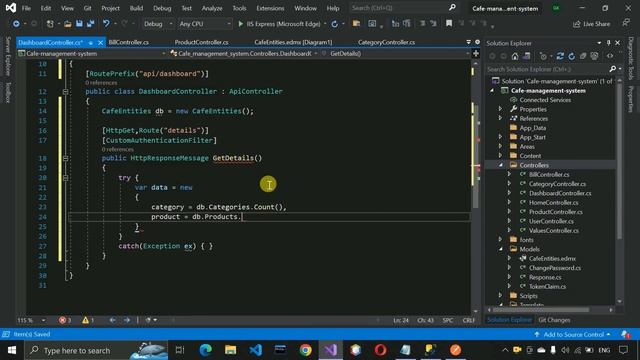Open the Visual Studio Code taskbar icon

pyautogui.click(x=256, y=350)
